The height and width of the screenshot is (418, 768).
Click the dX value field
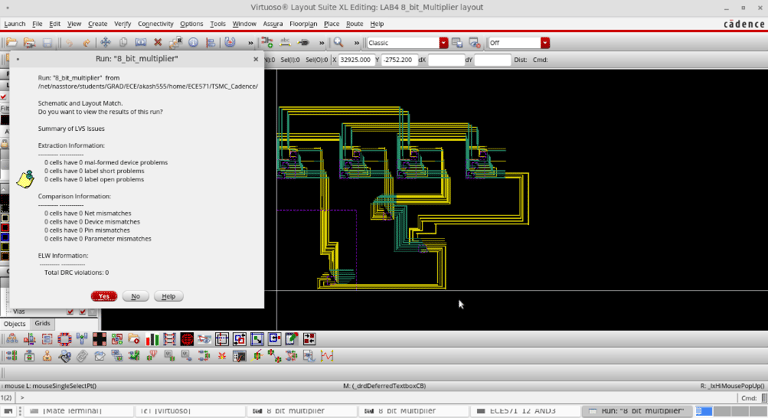446,60
